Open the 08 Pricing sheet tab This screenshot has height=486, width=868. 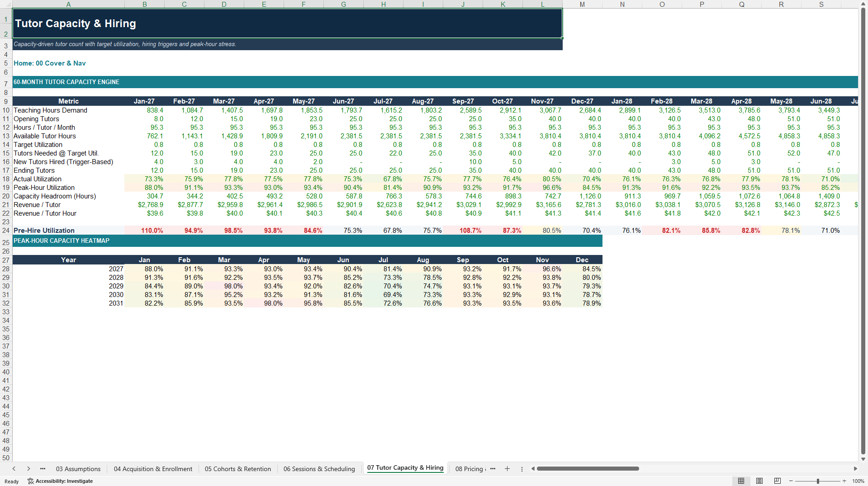pos(469,469)
